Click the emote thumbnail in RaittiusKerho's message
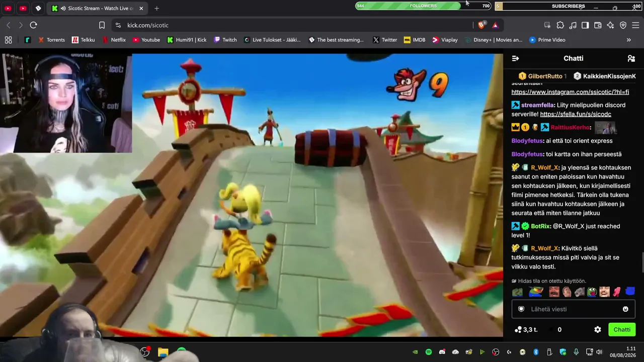The image size is (644, 362). point(605,128)
